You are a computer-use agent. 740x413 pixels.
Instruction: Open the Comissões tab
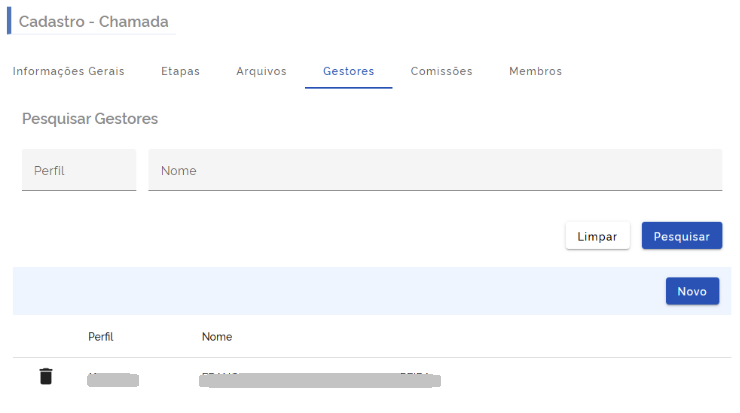click(441, 71)
